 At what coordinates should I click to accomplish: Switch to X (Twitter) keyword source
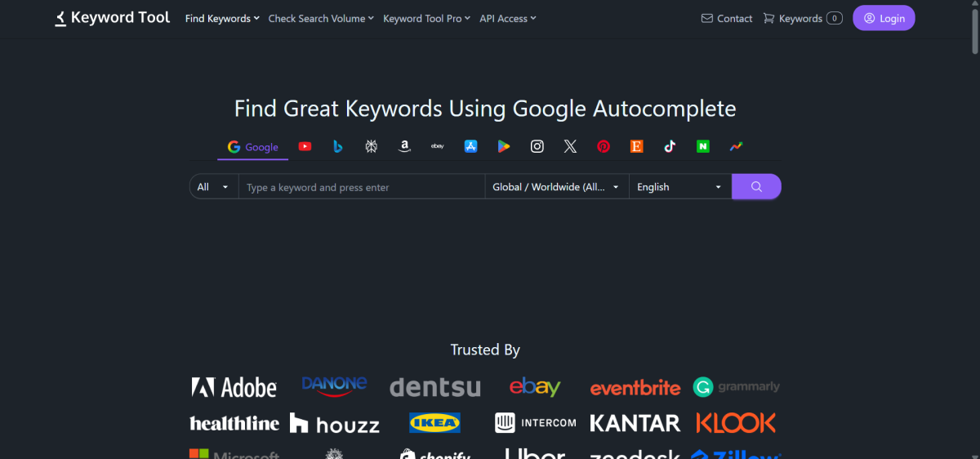point(570,146)
